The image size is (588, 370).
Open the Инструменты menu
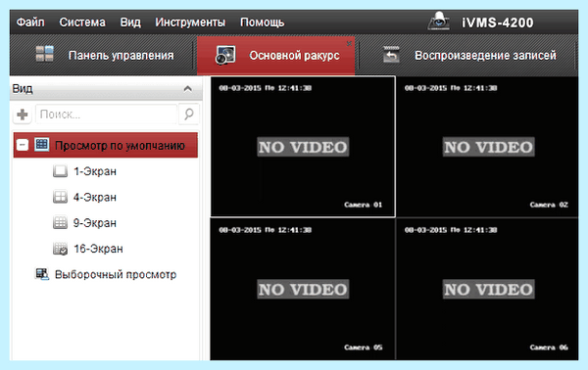190,23
